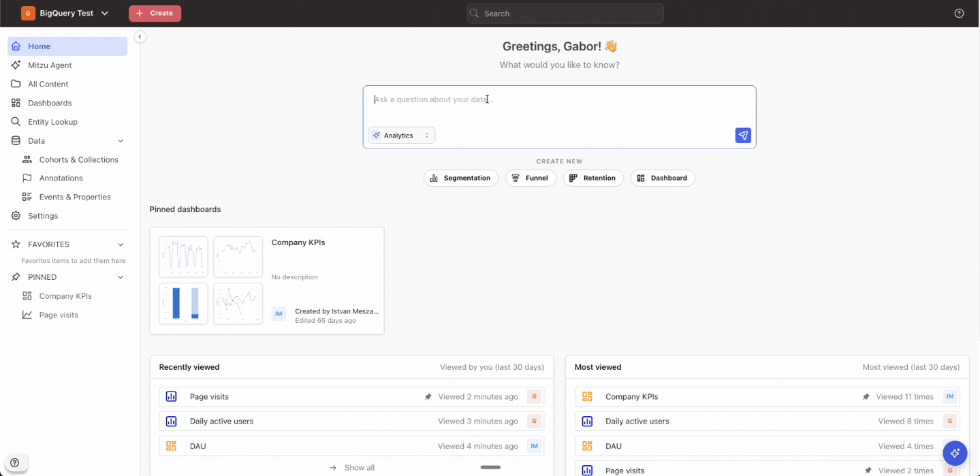
Task: Open Events & Properties page
Action: pyautogui.click(x=75, y=197)
